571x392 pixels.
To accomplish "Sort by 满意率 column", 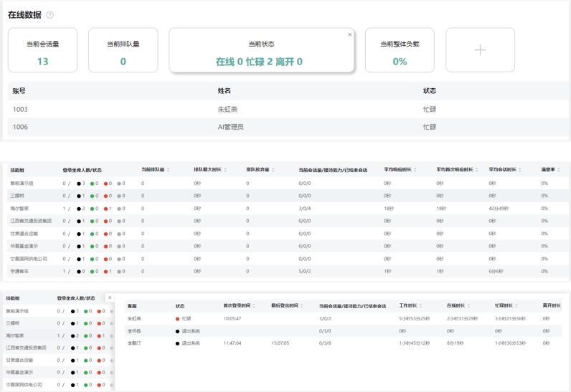I will pos(559,170).
